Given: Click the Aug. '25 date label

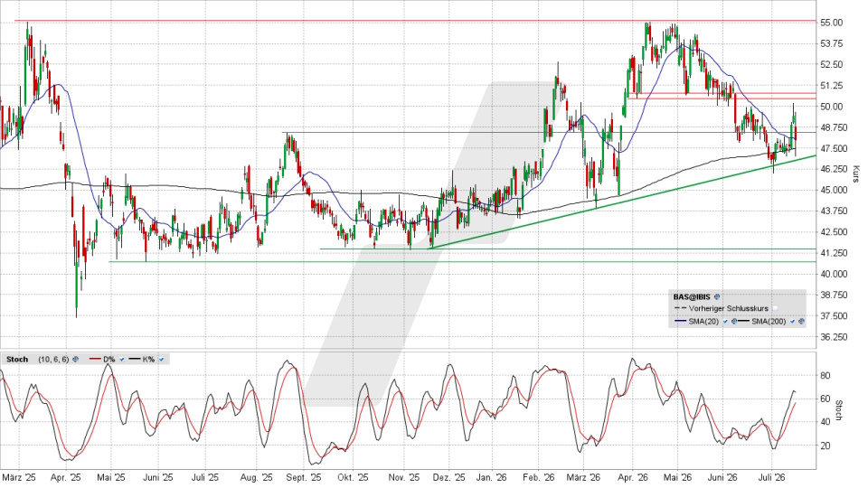Looking at the screenshot, I should [x=257, y=477].
